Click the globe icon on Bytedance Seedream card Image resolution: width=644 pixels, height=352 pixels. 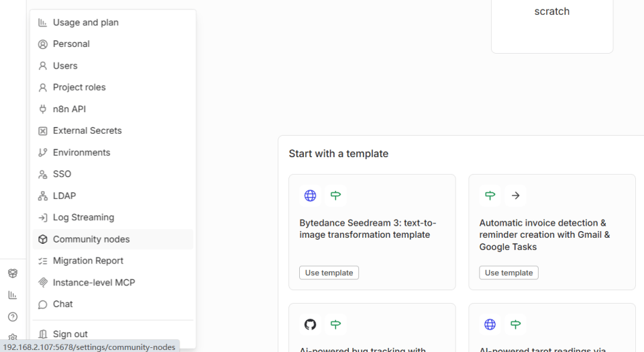coord(310,195)
